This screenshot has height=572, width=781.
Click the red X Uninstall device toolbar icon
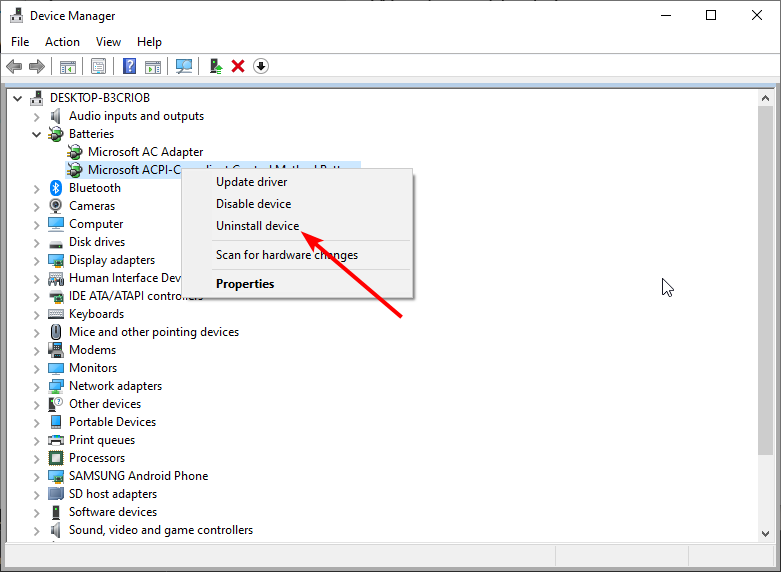238,66
